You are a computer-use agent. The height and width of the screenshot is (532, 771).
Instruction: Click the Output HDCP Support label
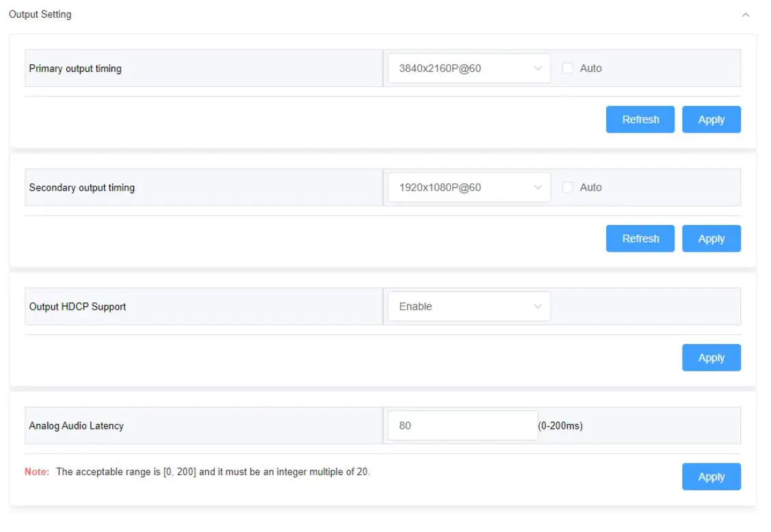pos(77,306)
